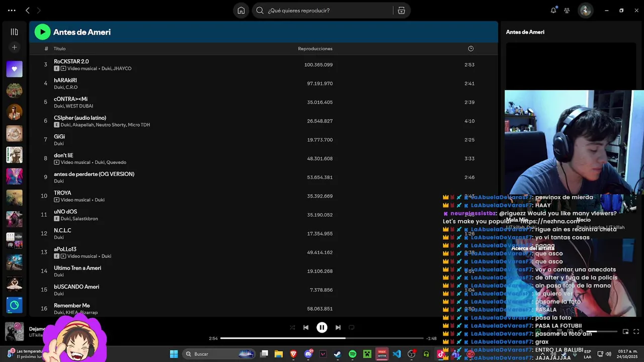This screenshot has height=362, width=644.
Task: Open Liked Songs heart playlist in sidebar
Action: (14, 69)
